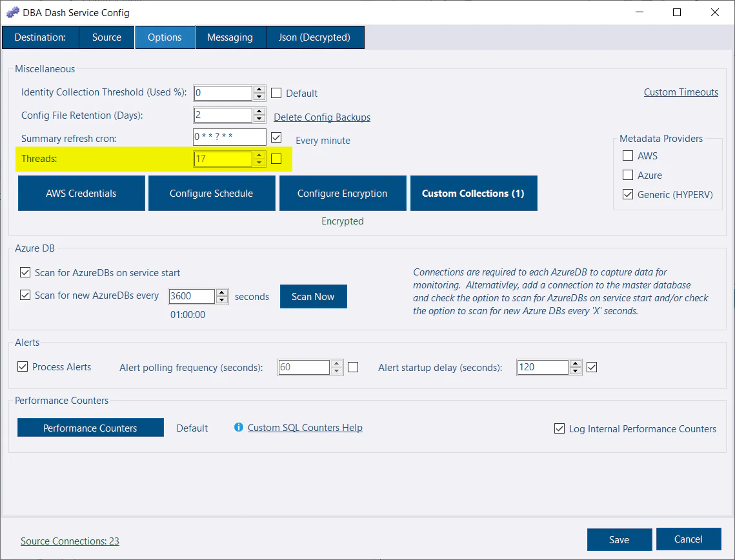Decrease Config File Retention with the down arrow
Viewport: 735px width, 560px height.
(x=259, y=120)
